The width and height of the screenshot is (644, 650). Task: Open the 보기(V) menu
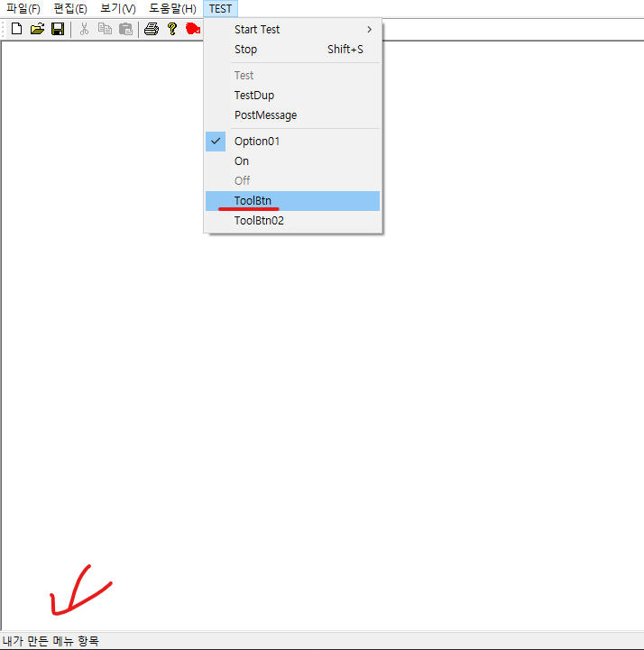coord(118,9)
